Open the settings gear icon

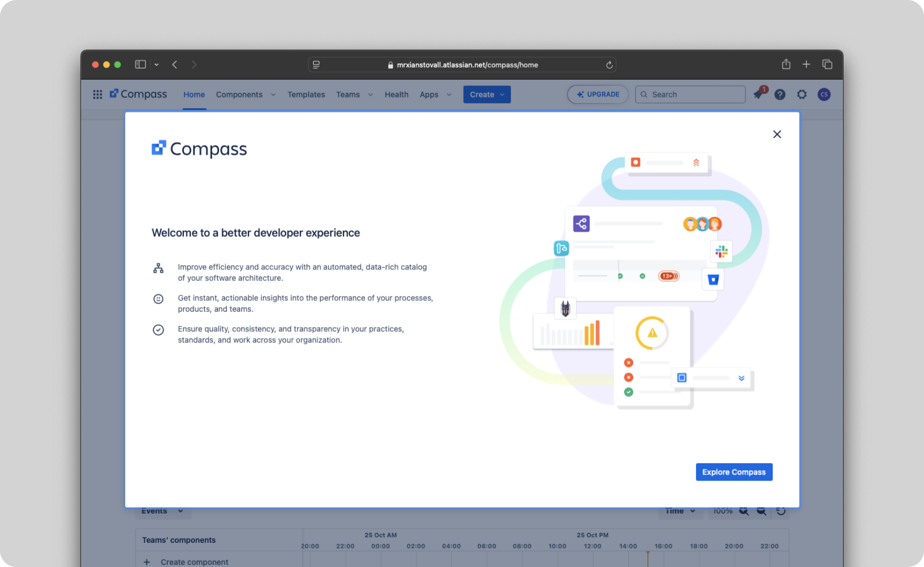pos(801,94)
